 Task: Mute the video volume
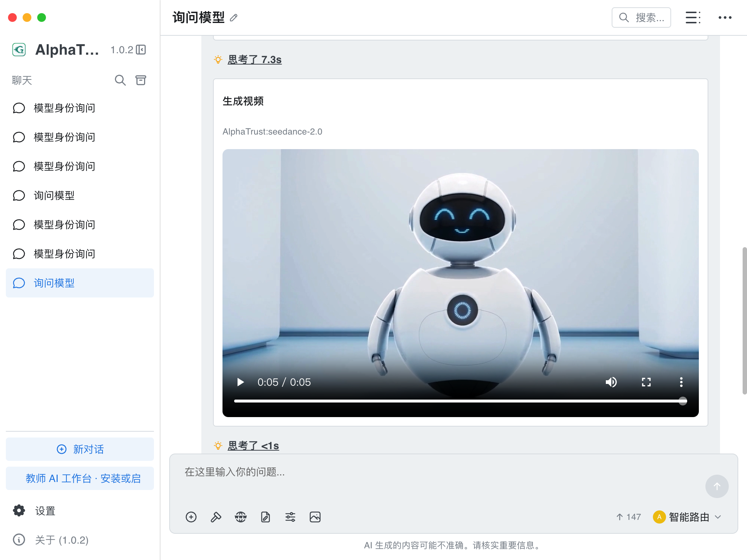(611, 382)
